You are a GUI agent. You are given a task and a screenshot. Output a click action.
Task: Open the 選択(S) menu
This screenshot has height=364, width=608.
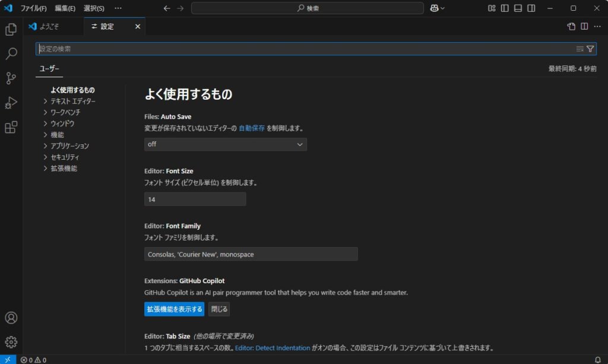click(x=94, y=8)
